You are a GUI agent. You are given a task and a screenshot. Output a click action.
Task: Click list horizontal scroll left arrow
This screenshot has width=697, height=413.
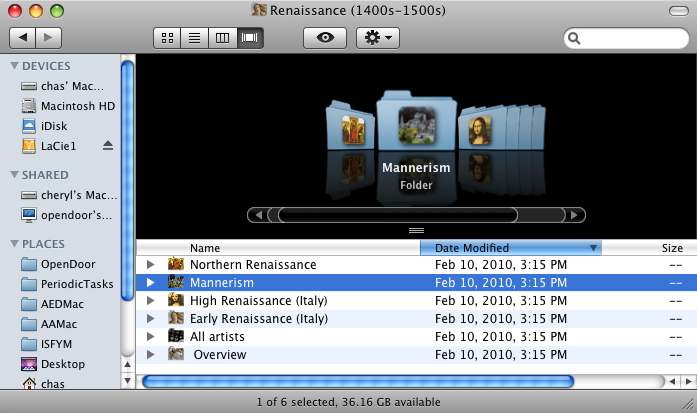tap(672, 381)
